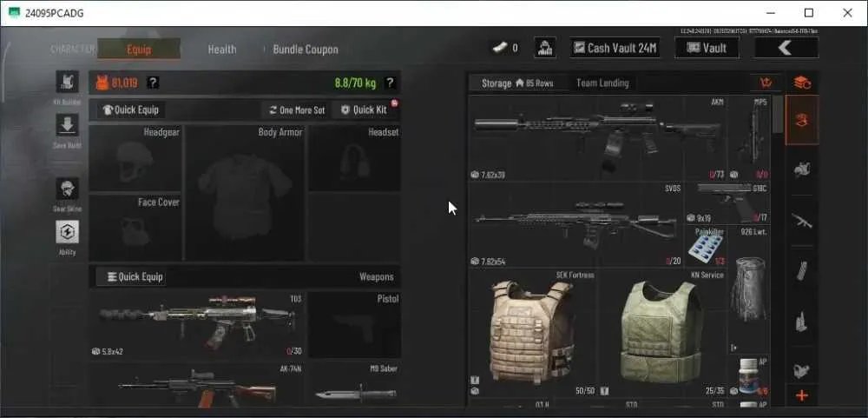Click the help icon beside weight 8.8/70 kg
Viewport: 868px width, 418px height.
click(391, 83)
